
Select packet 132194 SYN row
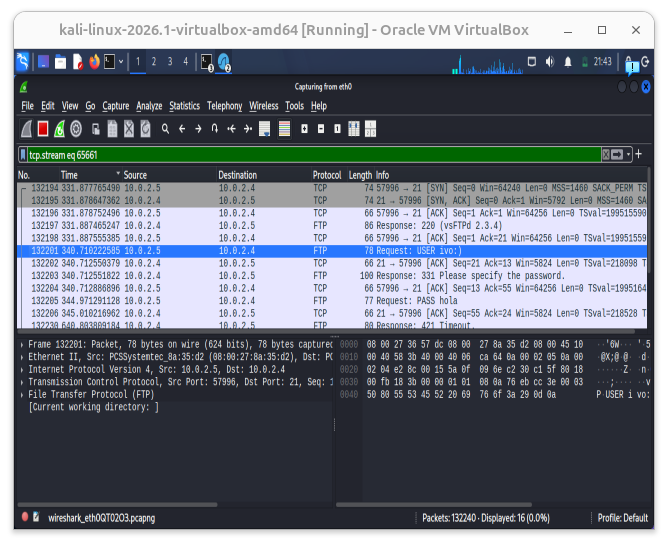click(x=332, y=188)
